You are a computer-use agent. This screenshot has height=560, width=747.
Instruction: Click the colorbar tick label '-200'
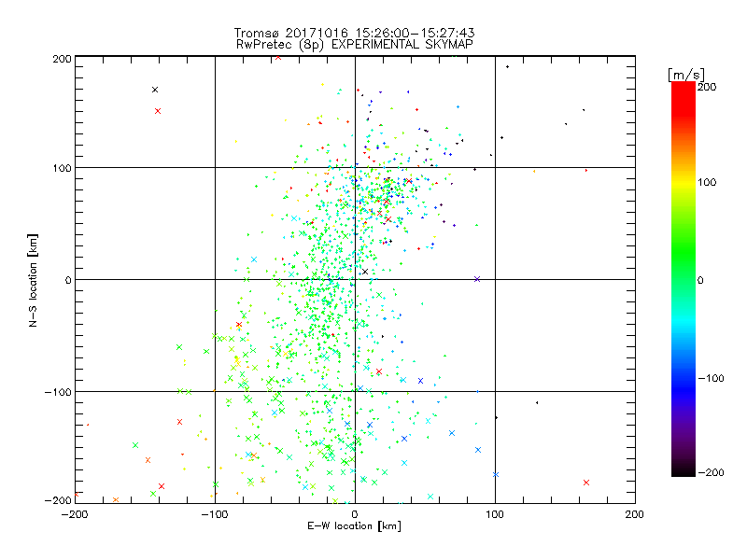[x=711, y=472]
